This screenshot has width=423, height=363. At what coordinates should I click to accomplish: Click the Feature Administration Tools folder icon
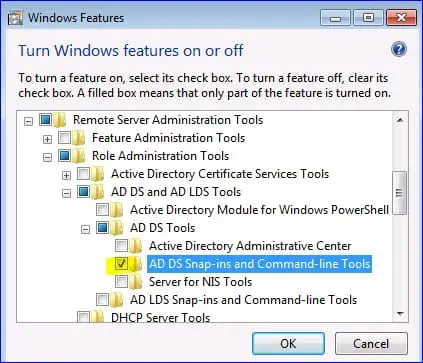coord(79,138)
